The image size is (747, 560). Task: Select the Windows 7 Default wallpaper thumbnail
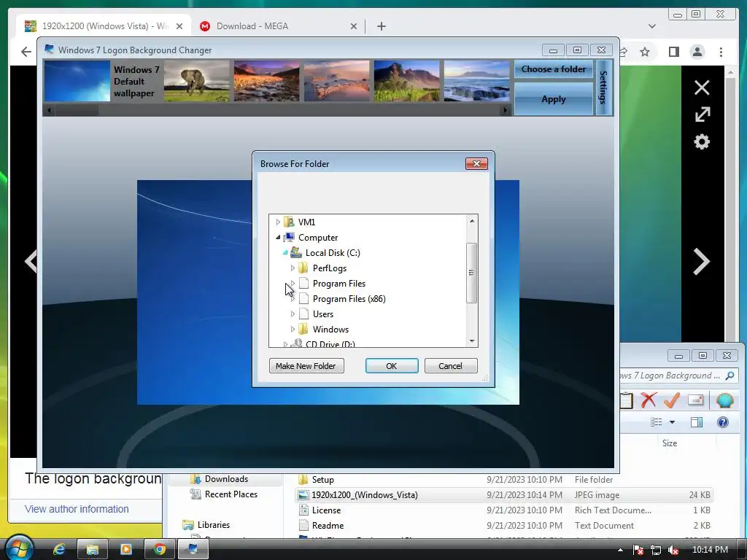77,81
